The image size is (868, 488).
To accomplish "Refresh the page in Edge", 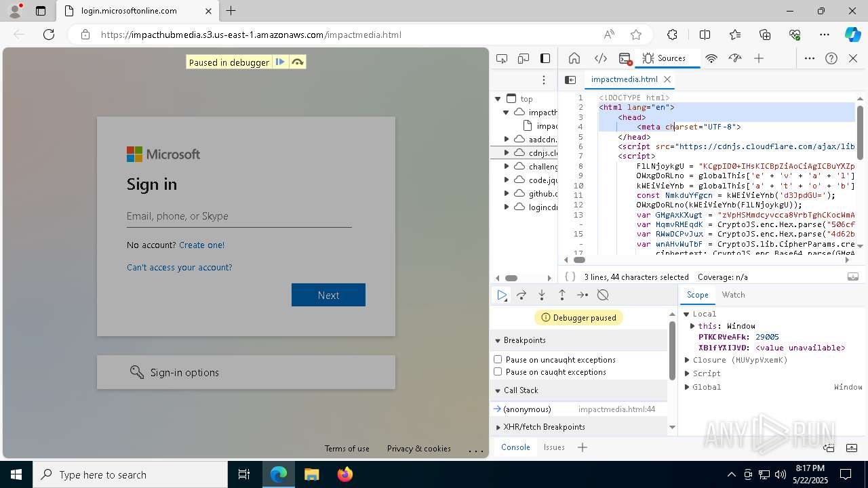I will point(49,35).
